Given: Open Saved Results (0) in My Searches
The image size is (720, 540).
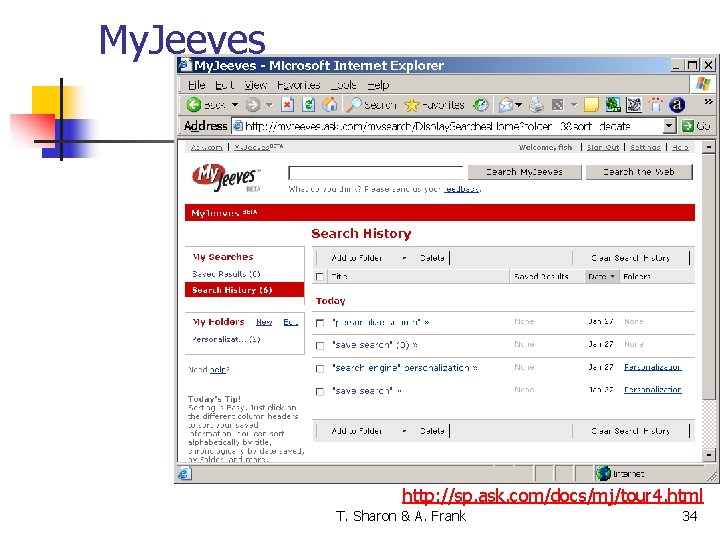Looking at the screenshot, I should (x=226, y=274).
